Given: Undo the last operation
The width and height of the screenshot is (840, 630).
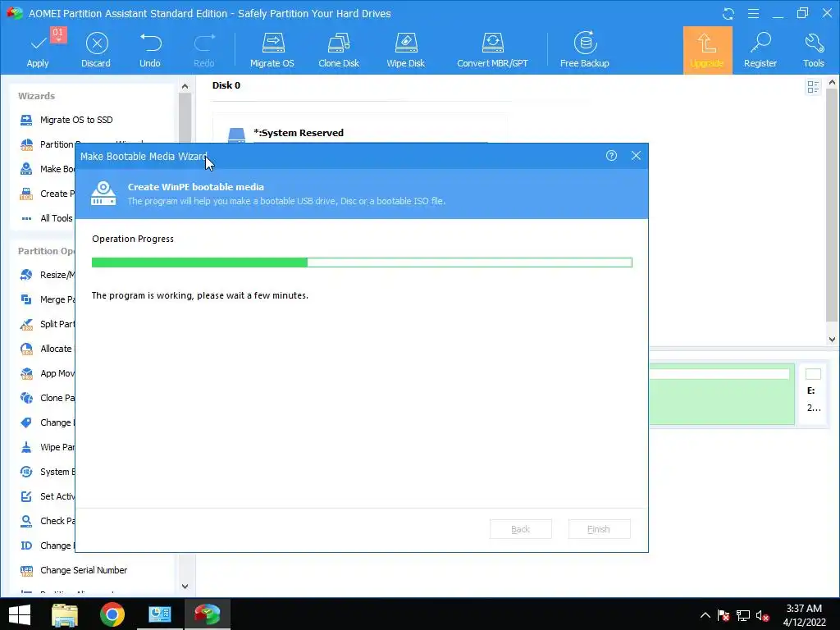Looking at the screenshot, I should 150,50.
